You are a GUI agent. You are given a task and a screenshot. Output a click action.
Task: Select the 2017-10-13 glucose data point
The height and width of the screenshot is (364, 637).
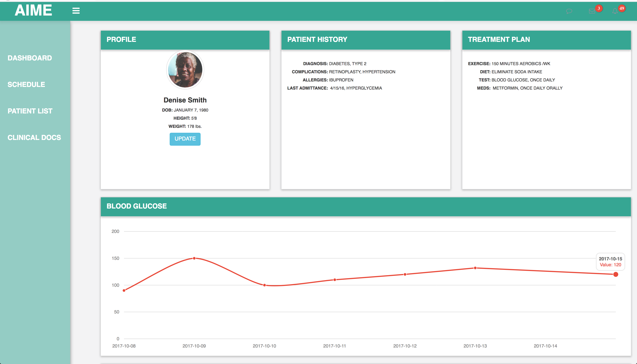pyautogui.click(x=475, y=268)
